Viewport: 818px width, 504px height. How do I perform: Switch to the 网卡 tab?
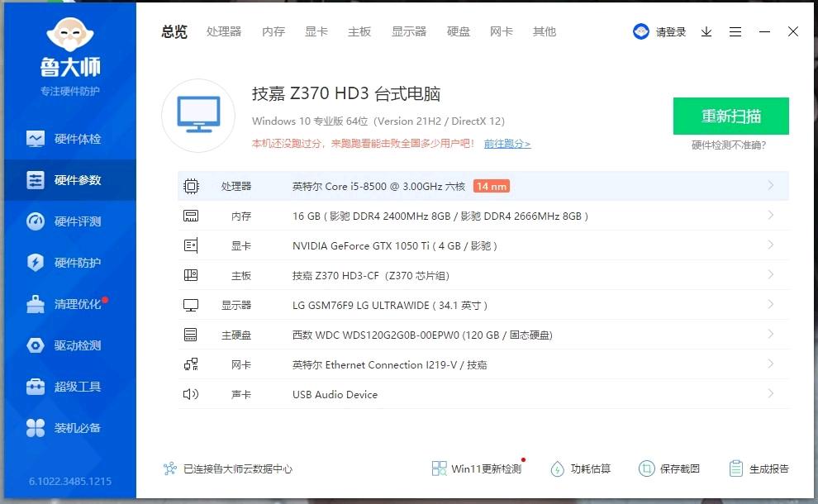[x=502, y=32]
